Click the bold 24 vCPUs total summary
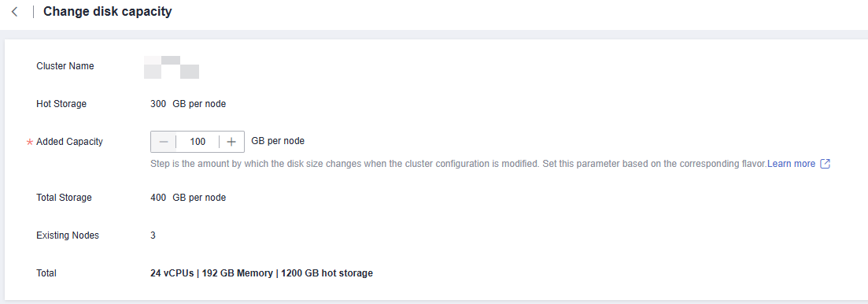868x304 pixels. tap(261, 273)
